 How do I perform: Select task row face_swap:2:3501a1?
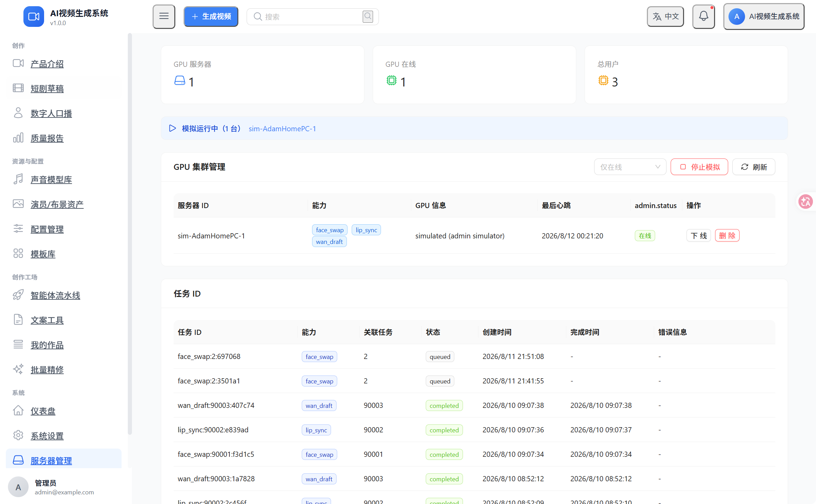point(474,381)
